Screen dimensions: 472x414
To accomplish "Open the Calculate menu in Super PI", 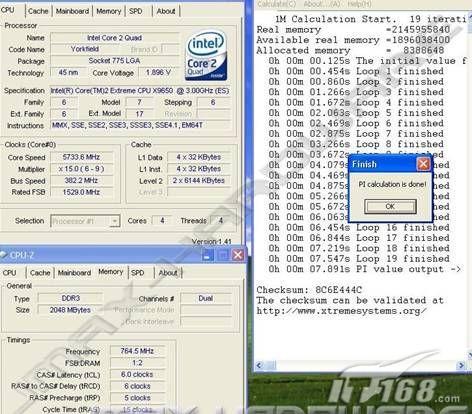I will 277,4.
